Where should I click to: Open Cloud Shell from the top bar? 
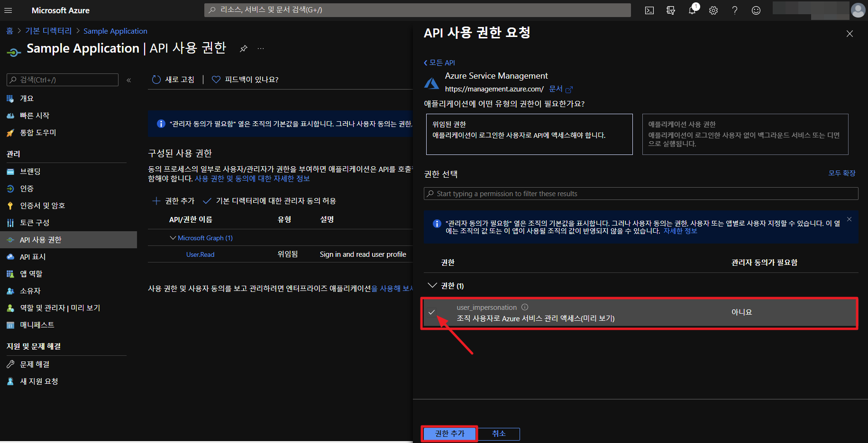pyautogui.click(x=649, y=10)
